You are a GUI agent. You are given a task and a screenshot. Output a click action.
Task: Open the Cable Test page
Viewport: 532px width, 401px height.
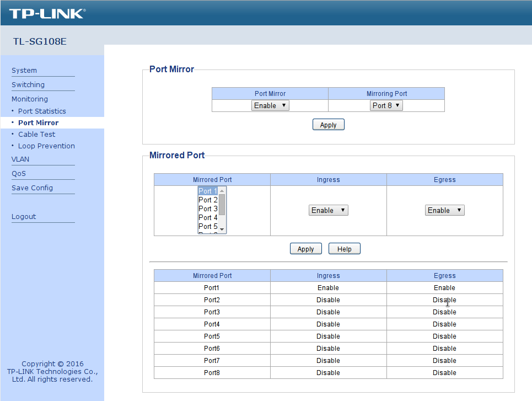point(36,135)
